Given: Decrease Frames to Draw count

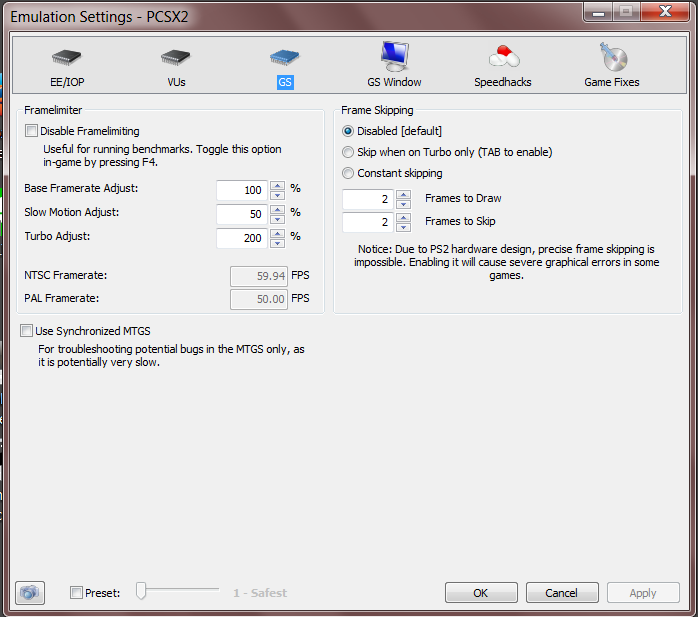Looking at the screenshot, I should tap(403, 204).
